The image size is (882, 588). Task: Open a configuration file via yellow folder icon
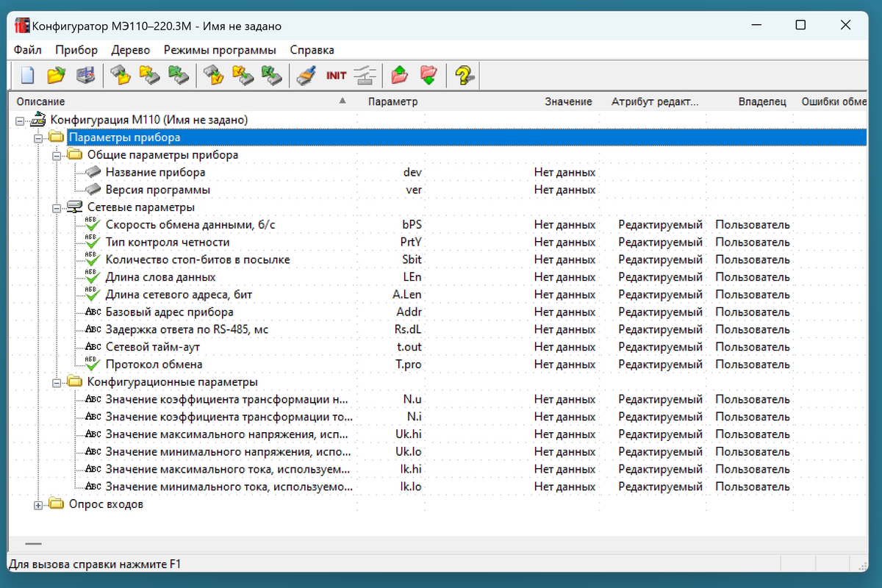[57, 75]
